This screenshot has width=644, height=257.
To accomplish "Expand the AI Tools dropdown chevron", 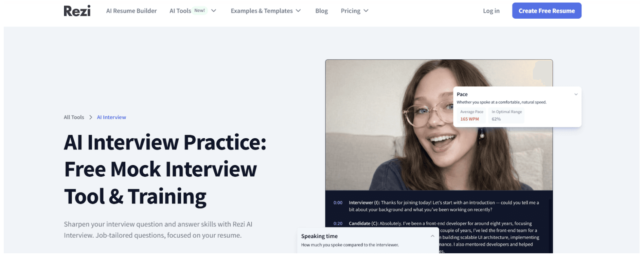I will tap(214, 11).
